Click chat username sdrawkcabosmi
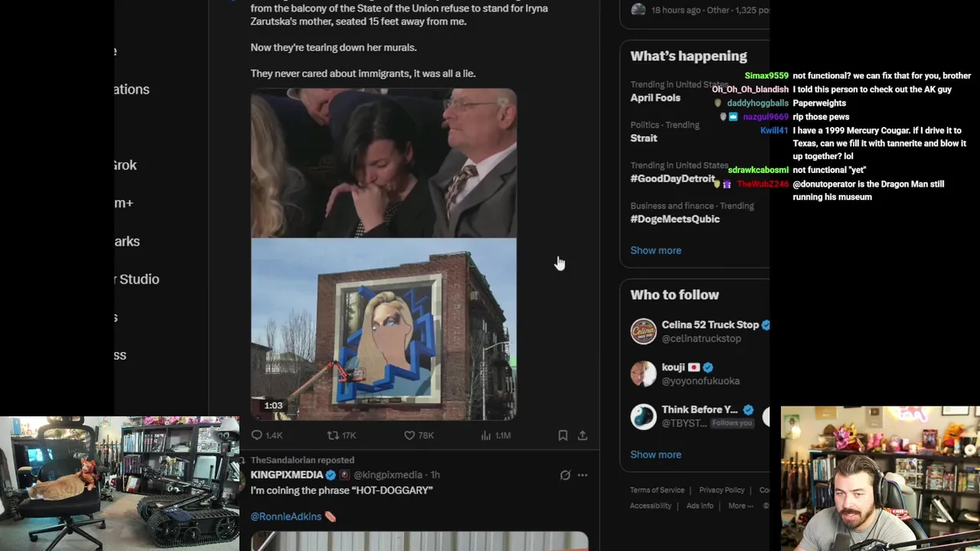The image size is (980, 551). pyautogui.click(x=758, y=170)
